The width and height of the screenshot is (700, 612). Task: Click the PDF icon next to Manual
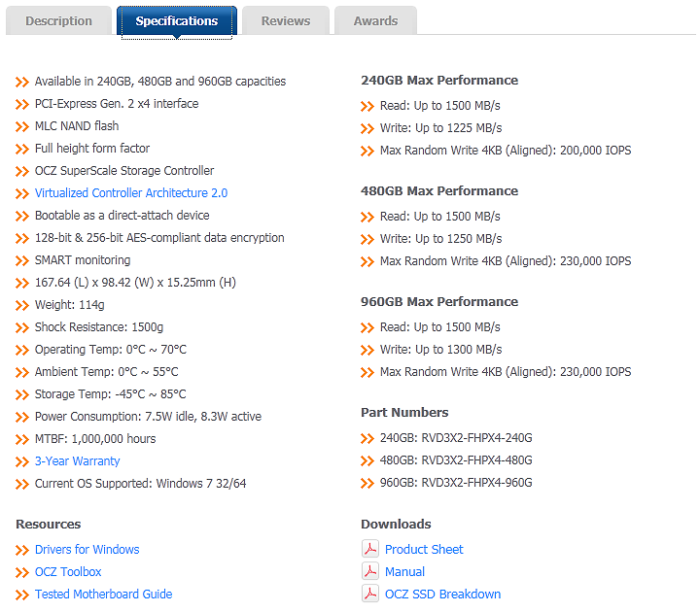tap(370, 571)
